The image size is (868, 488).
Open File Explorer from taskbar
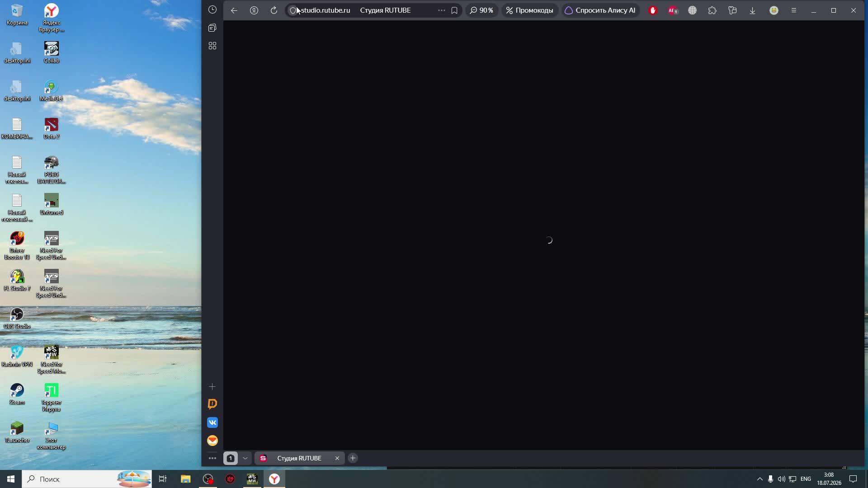pyautogui.click(x=186, y=479)
